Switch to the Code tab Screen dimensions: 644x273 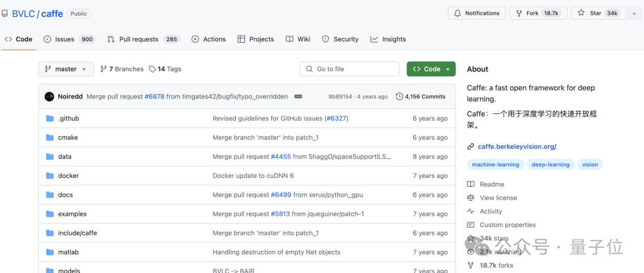click(18, 39)
